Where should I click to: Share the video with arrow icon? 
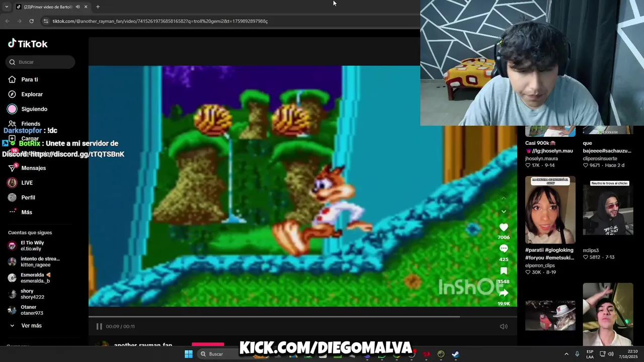pyautogui.click(x=504, y=293)
